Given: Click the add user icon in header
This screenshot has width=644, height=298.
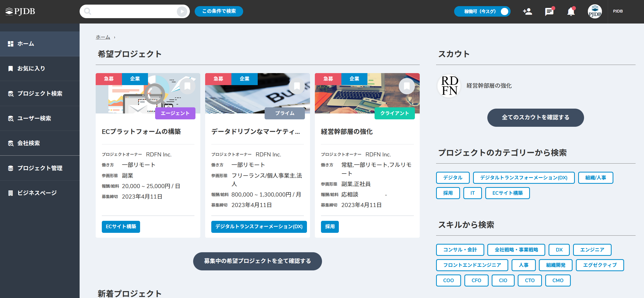Looking at the screenshot, I should pyautogui.click(x=527, y=12).
